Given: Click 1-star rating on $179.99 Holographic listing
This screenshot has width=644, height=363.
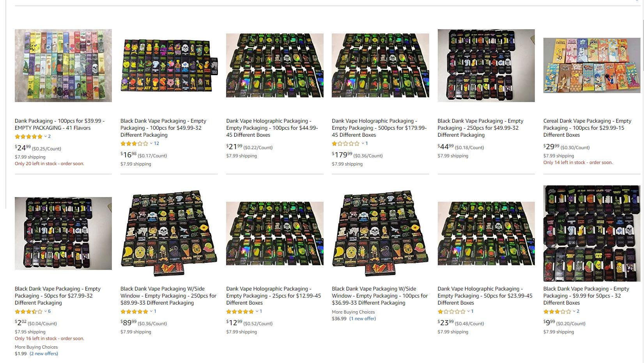Looking at the screenshot, I should click(345, 143).
